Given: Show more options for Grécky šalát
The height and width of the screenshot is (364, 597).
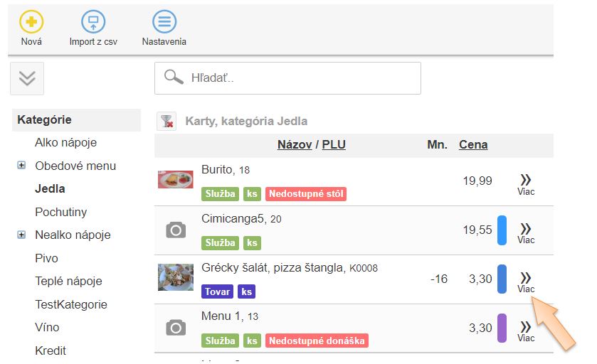Looking at the screenshot, I should 526,282.
